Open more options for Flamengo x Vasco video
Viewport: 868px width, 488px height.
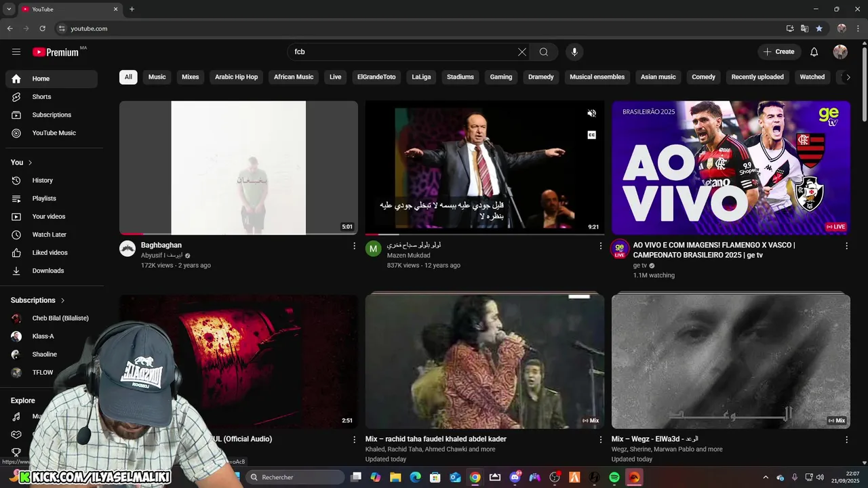[846, 246]
